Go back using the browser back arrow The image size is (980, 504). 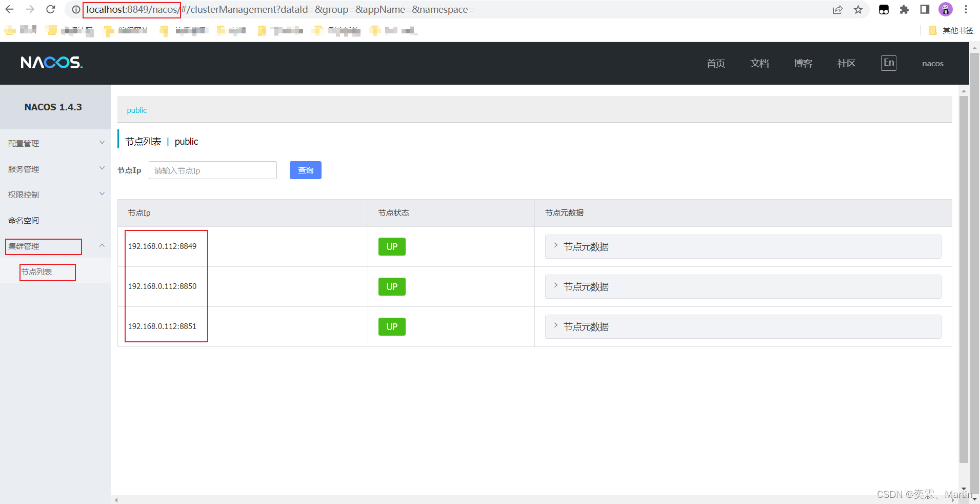(10, 9)
